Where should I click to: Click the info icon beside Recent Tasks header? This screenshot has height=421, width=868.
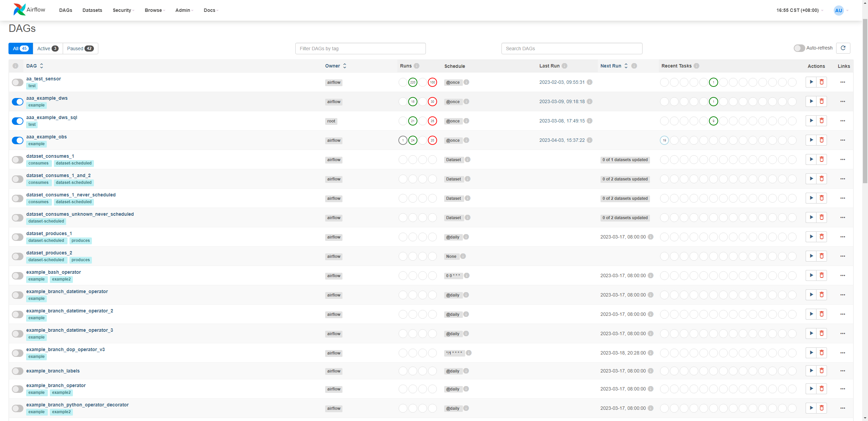coord(696,66)
